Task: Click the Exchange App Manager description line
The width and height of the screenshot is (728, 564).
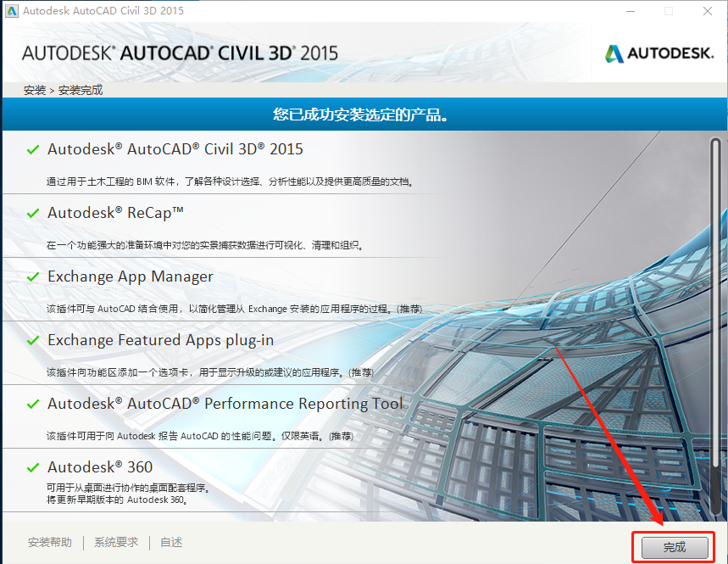Action: pyautogui.click(x=235, y=309)
